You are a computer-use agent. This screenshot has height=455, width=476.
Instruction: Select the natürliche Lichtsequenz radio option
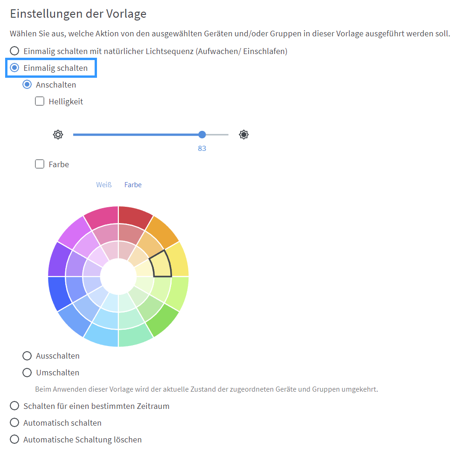tap(15, 51)
